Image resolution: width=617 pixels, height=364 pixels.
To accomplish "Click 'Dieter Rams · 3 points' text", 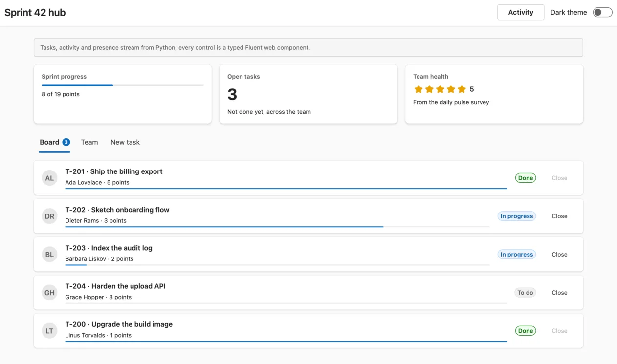I will tap(96, 220).
